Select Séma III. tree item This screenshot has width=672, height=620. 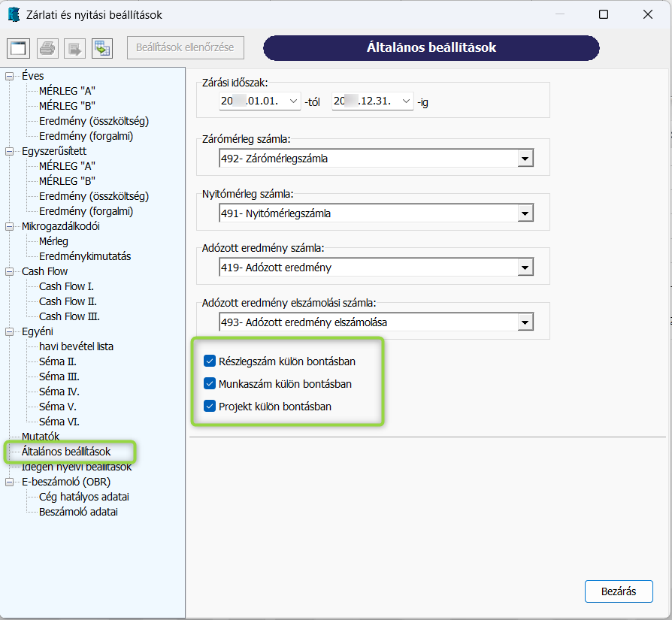click(x=59, y=377)
